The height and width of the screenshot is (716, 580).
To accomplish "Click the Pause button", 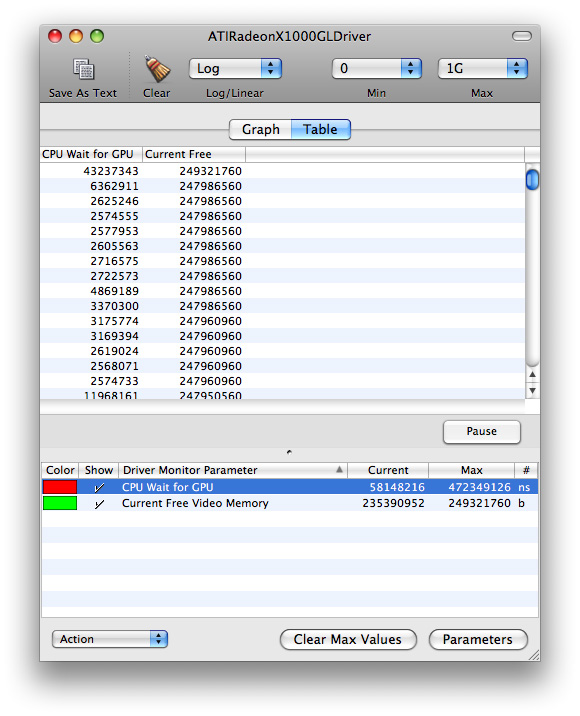I will pos(481,432).
